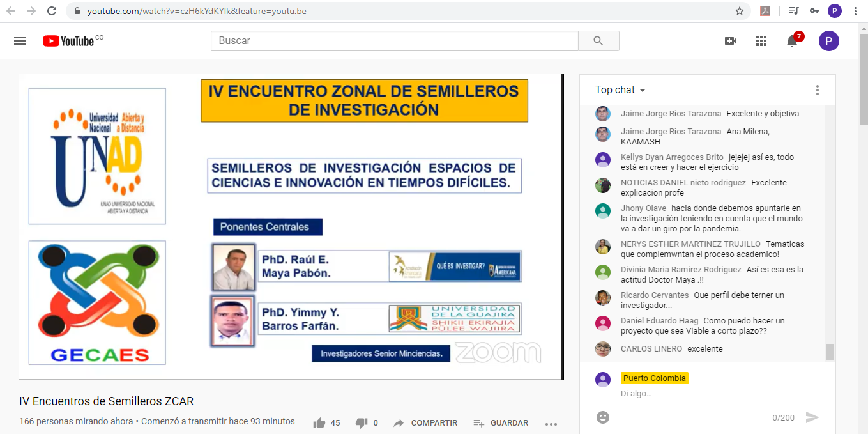The height and width of the screenshot is (434, 868).
Task: Open the YouTube hamburger guide menu
Action: 20,41
